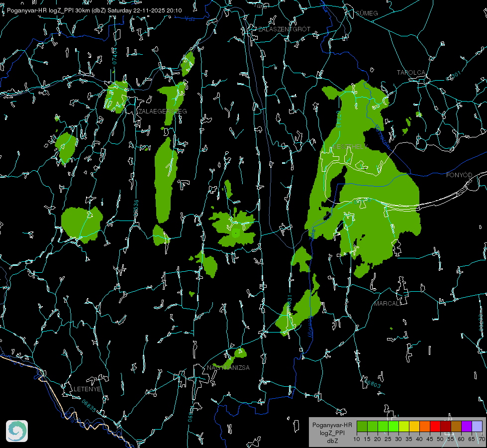Select the 40-45 dBZ orange legend swatch
This screenshot has height=448, width=487.
(425, 426)
